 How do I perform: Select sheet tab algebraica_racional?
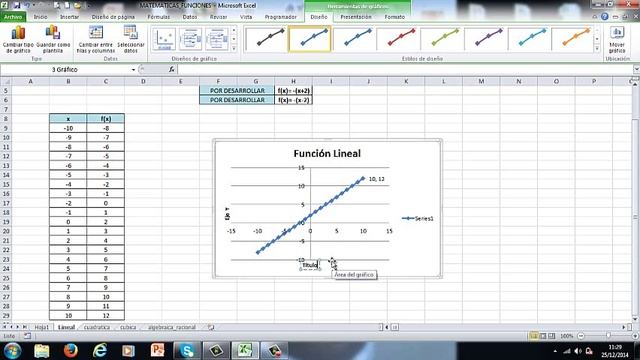172,327
